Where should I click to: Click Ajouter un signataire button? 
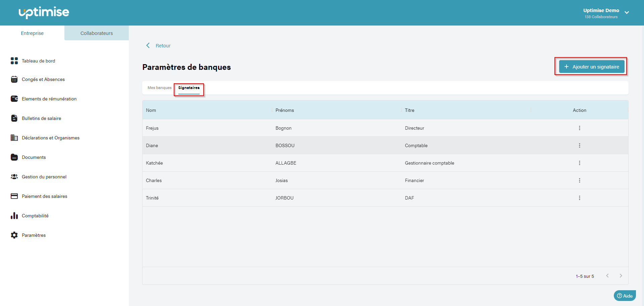[592, 67]
